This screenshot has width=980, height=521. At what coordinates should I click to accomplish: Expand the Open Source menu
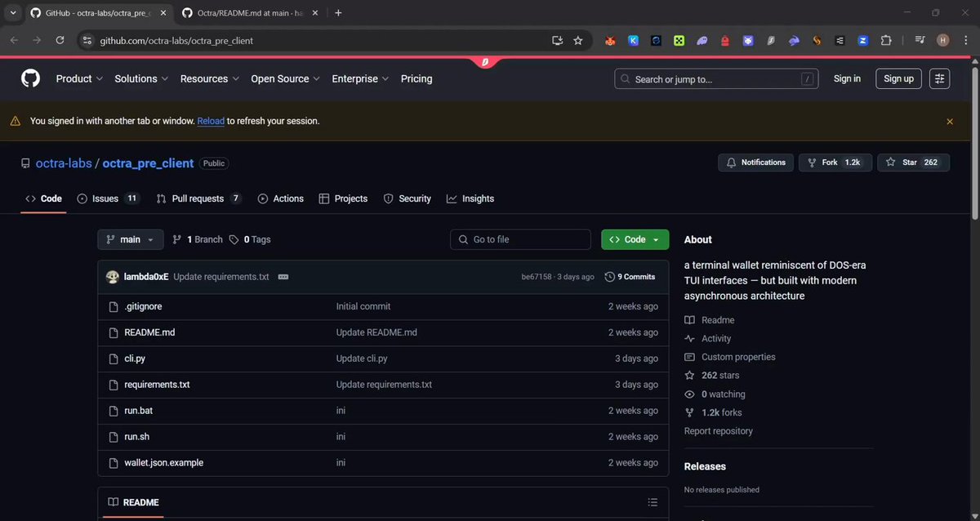coord(285,78)
